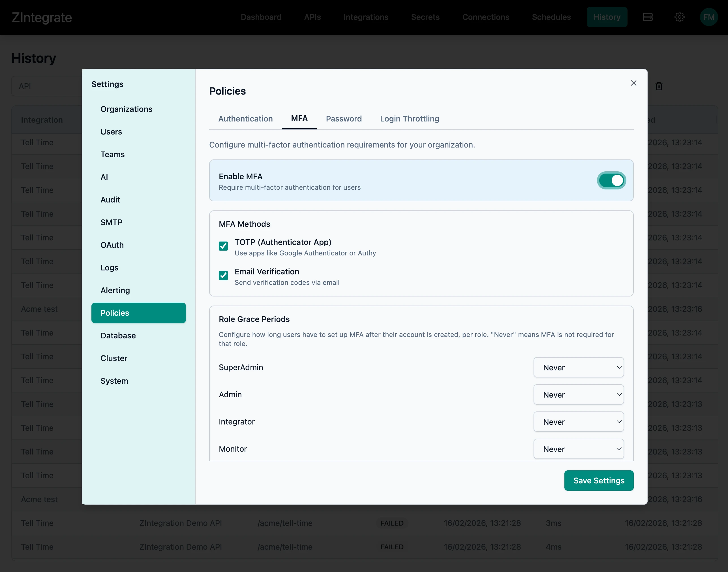
Task: Switch to the Authentication tab
Action: pyautogui.click(x=245, y=119)
